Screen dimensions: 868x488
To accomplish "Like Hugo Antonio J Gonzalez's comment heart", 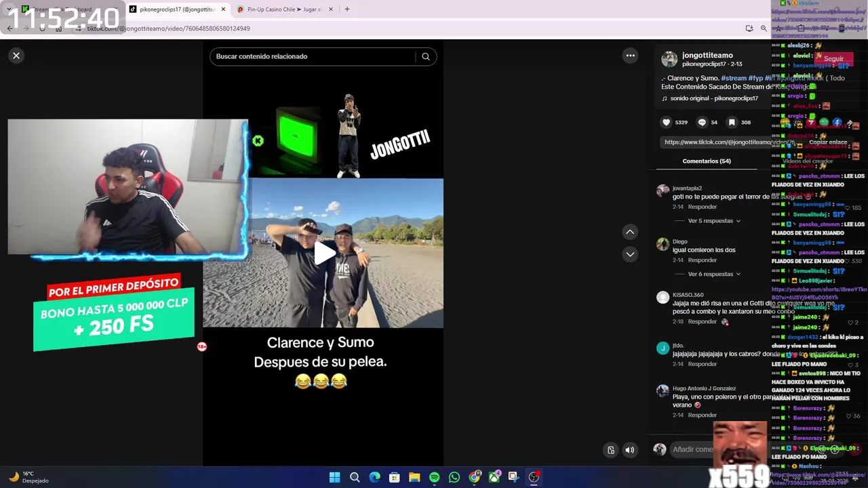I will [x=850, y=415].
